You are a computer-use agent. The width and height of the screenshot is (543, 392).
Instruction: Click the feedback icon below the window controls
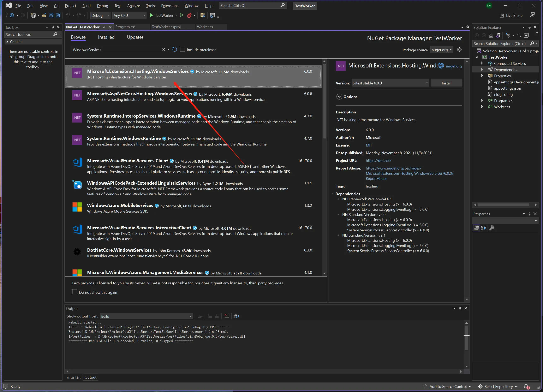[532, 15]
